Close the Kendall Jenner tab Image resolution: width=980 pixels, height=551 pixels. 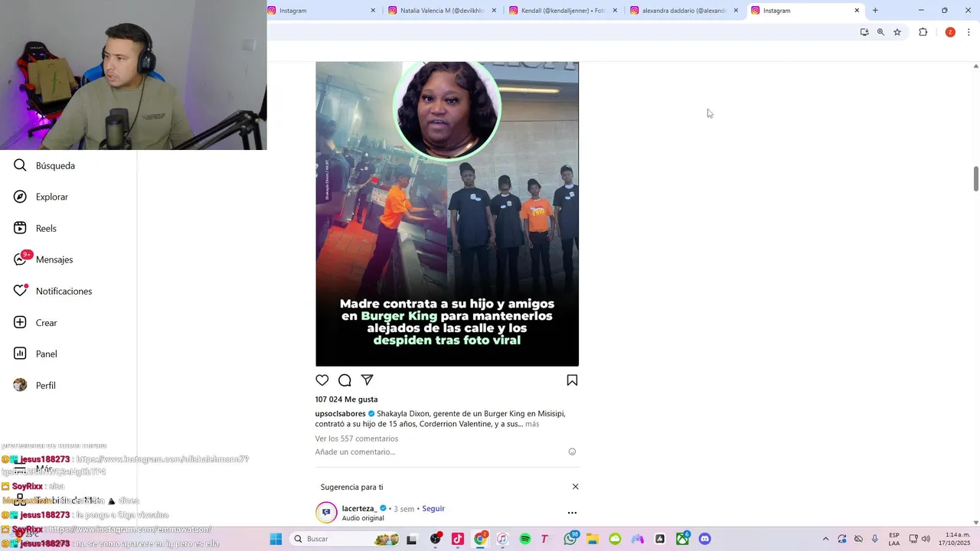coord(615,11)
